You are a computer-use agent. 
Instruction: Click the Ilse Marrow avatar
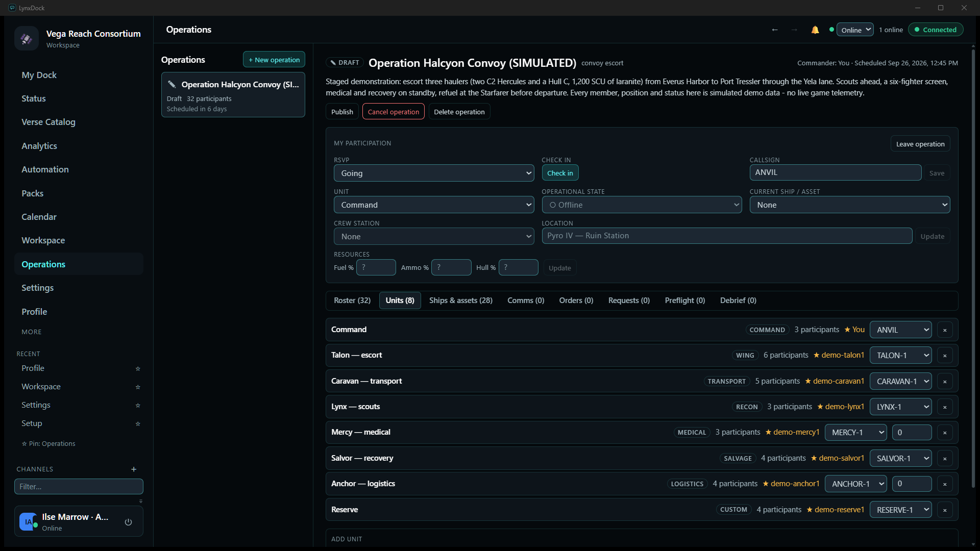tap(28, 522)
